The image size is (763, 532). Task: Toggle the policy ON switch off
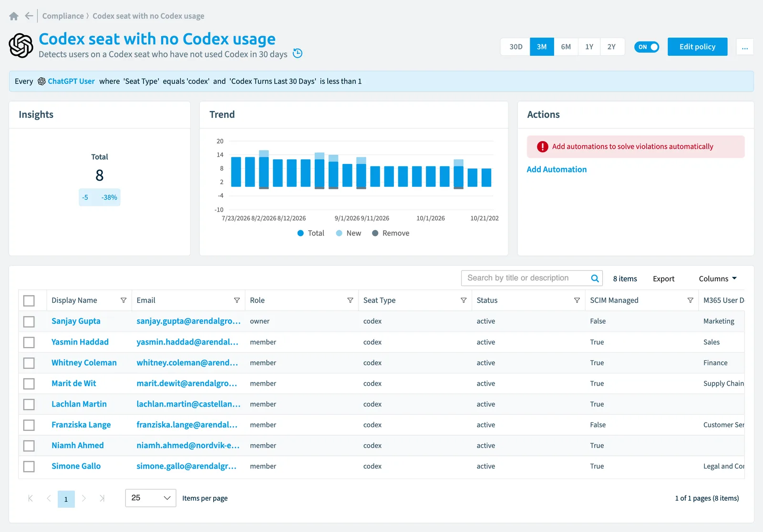point(647,47)
